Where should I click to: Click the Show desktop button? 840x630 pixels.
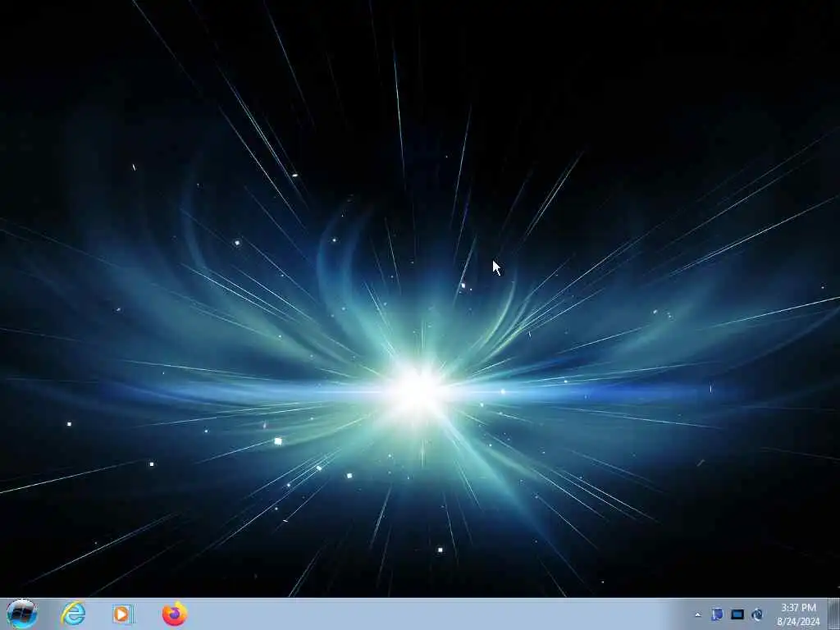pos(834,614)
